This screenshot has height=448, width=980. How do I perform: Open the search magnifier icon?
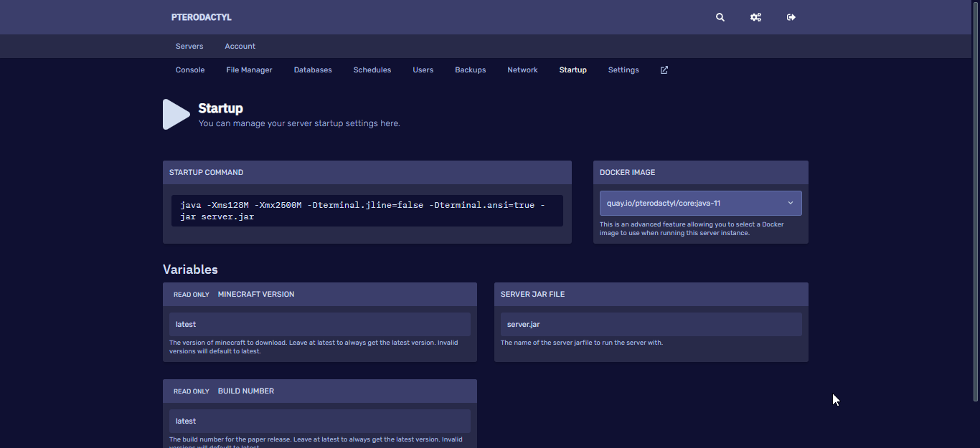click(x=720, y=17)
